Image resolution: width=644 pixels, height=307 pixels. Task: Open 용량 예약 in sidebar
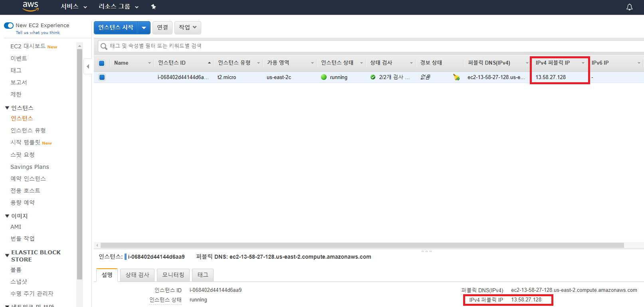coord(22,202)
